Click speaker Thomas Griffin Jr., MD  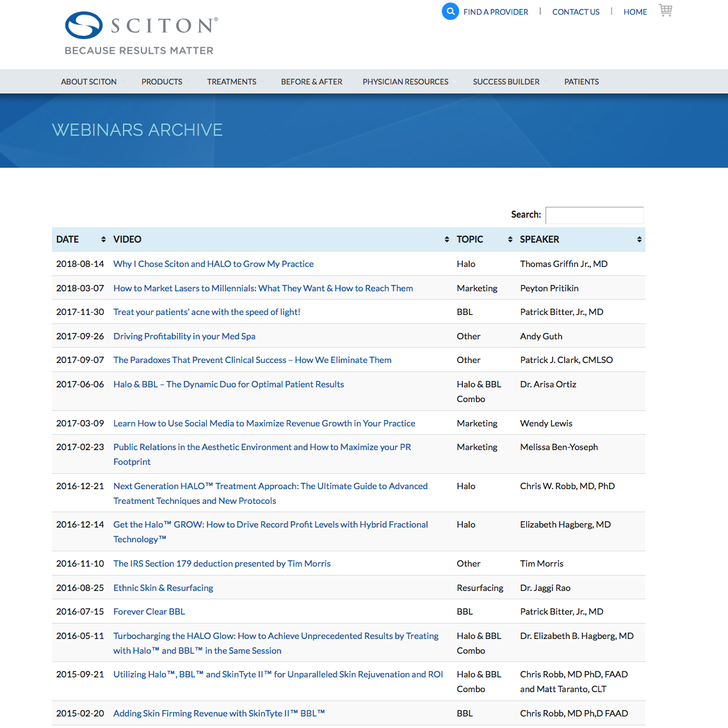coord(563,264)
